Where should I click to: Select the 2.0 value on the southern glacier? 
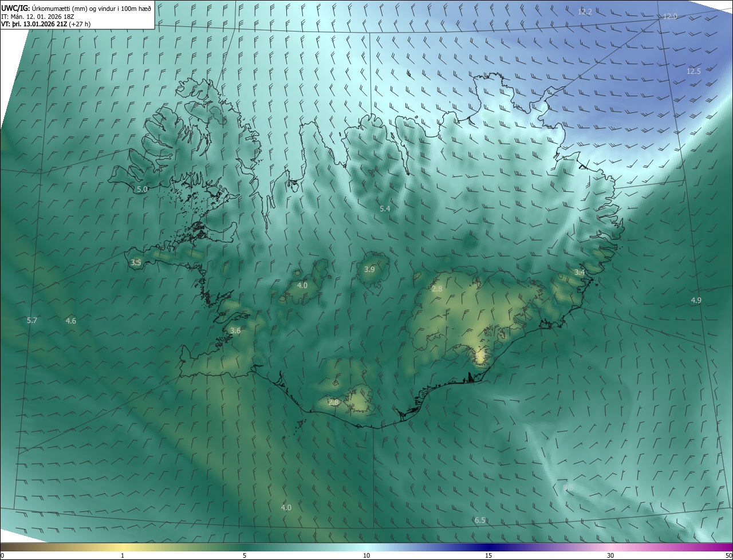click(333, 403)
